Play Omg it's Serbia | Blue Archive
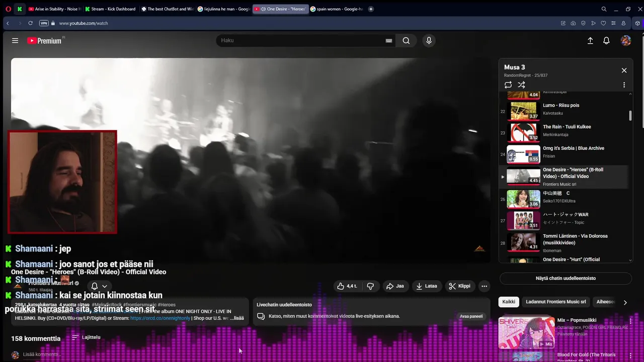 [x=563, y=154]
